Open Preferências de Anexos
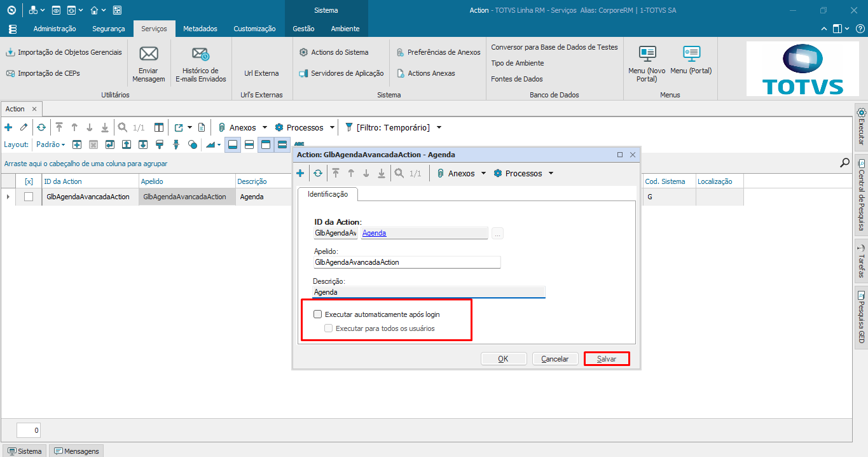This screenshot has width=868, height=457. (438, 52)
